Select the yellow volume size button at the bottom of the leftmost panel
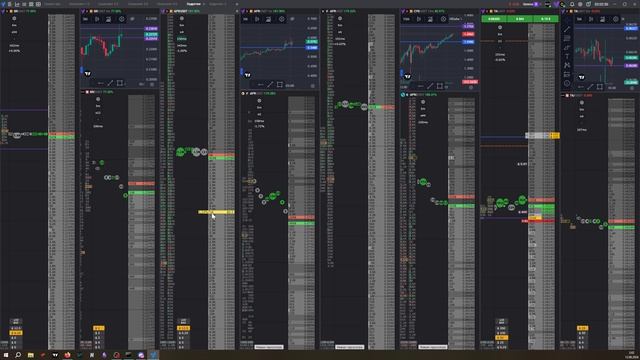Viewport: 640px width, 360px height. pos(16,333)
